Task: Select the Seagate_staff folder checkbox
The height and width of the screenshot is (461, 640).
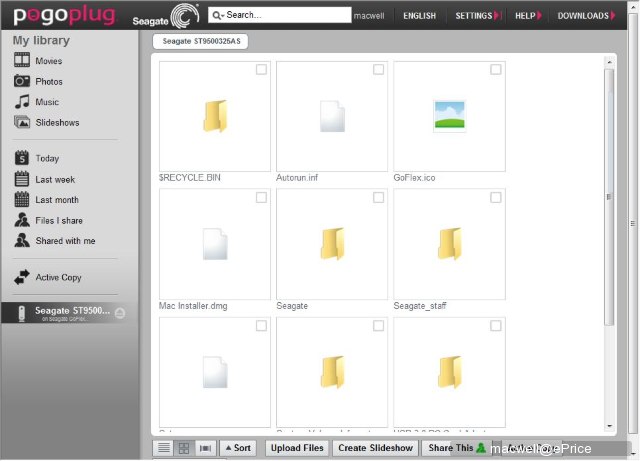Action: (x=496, y=198)
